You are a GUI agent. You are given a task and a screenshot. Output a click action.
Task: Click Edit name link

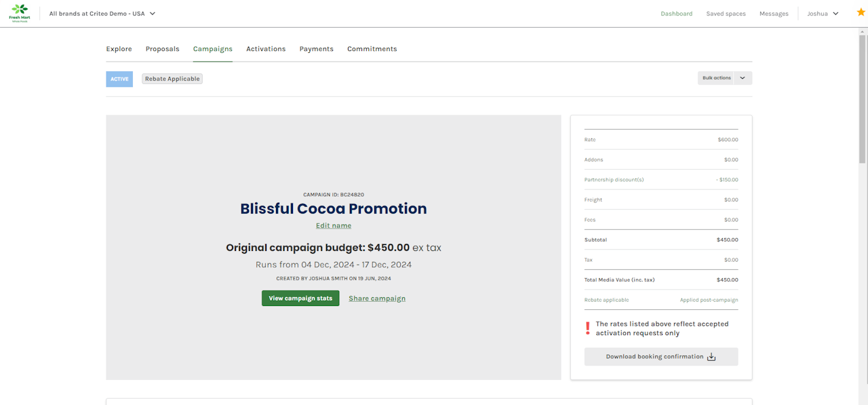coord(334,226)
